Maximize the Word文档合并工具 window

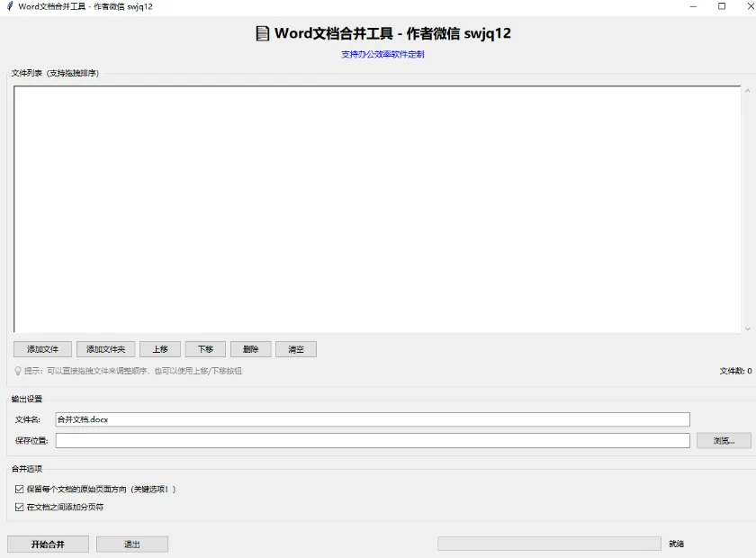(722, 6)
